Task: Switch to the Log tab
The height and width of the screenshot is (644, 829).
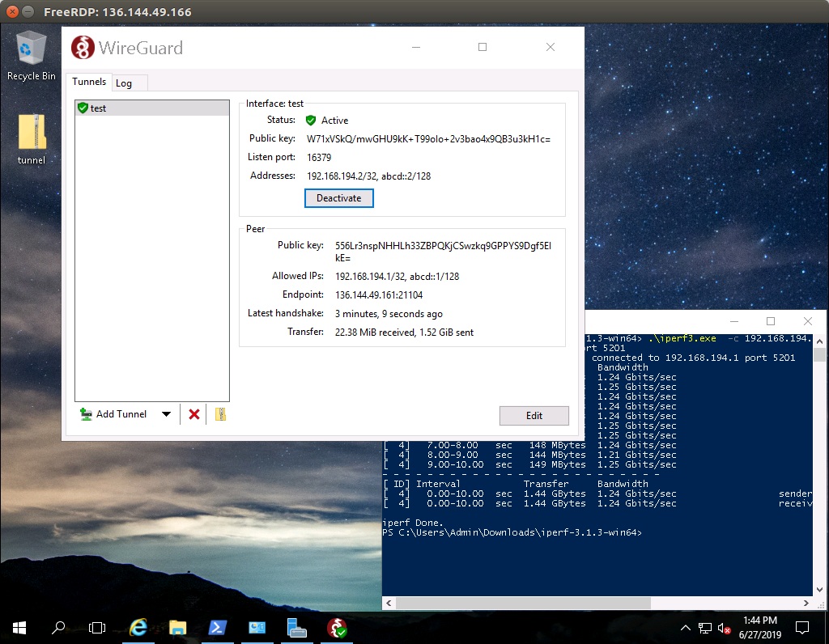Action: (124, 83)
